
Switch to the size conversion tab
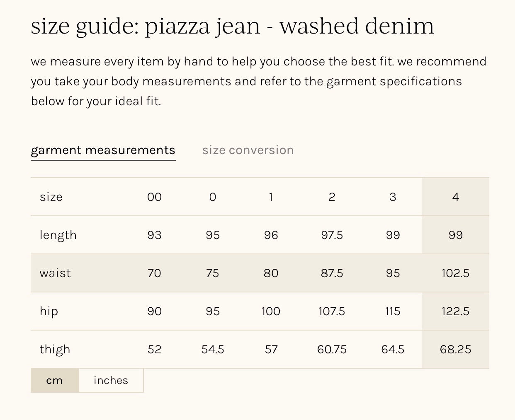pos(248,150)
